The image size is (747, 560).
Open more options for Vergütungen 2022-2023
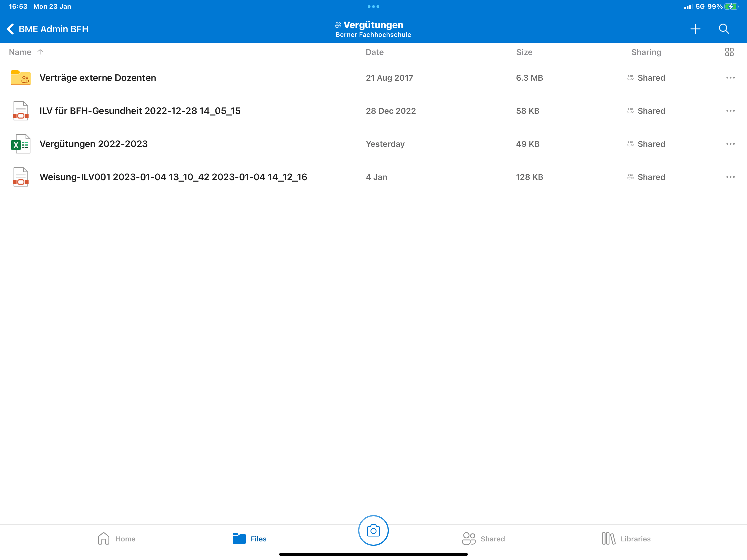730,144
